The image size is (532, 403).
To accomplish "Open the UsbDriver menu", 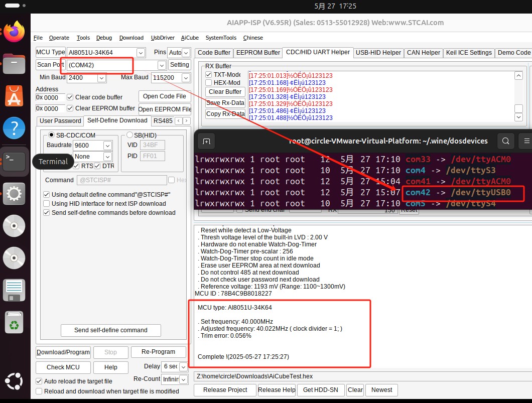I will tap(163, 38).
